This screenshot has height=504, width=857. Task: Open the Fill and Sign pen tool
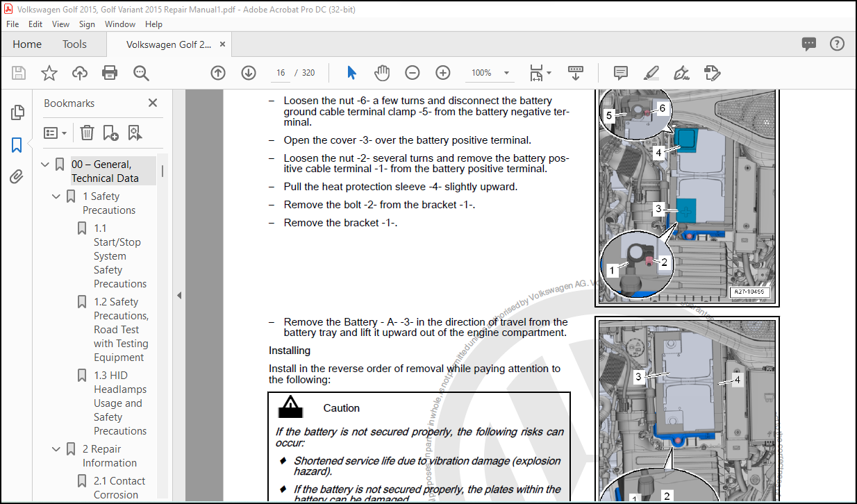coord(681,73)
